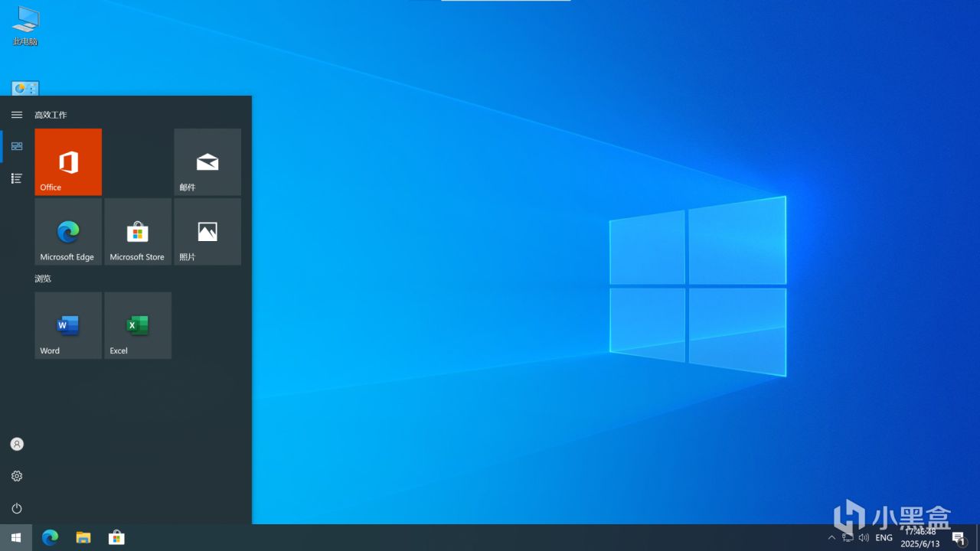Open the network status tray icon

pyautogui.click(x=848, y=538)
